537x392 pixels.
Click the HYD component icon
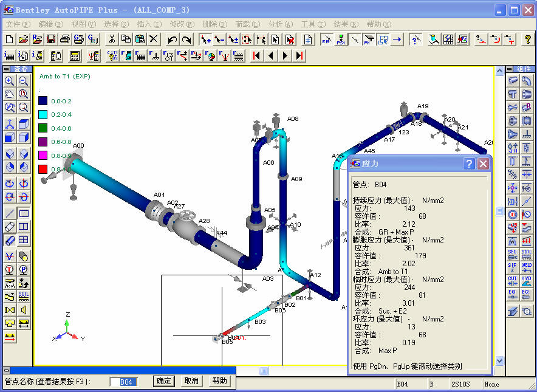pyautogui.click(x=527, y=281)
